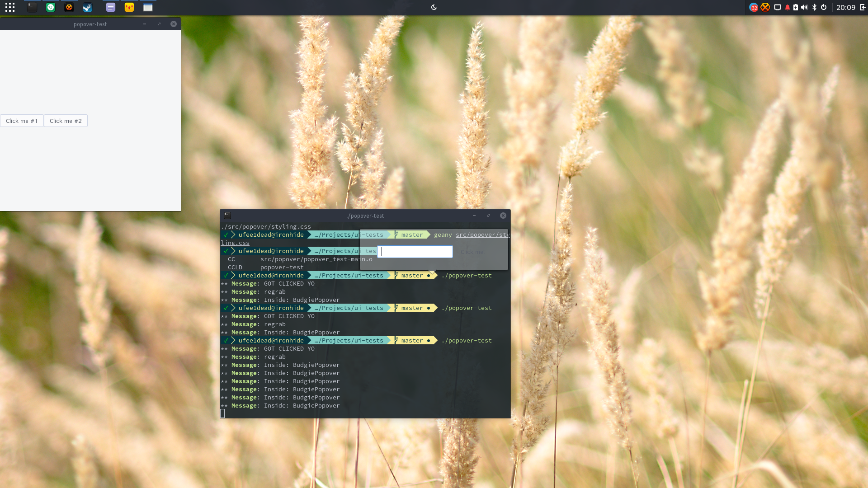The image size is (868, 488).
Task: Switch to the generic window task icon
Action: 148,7
